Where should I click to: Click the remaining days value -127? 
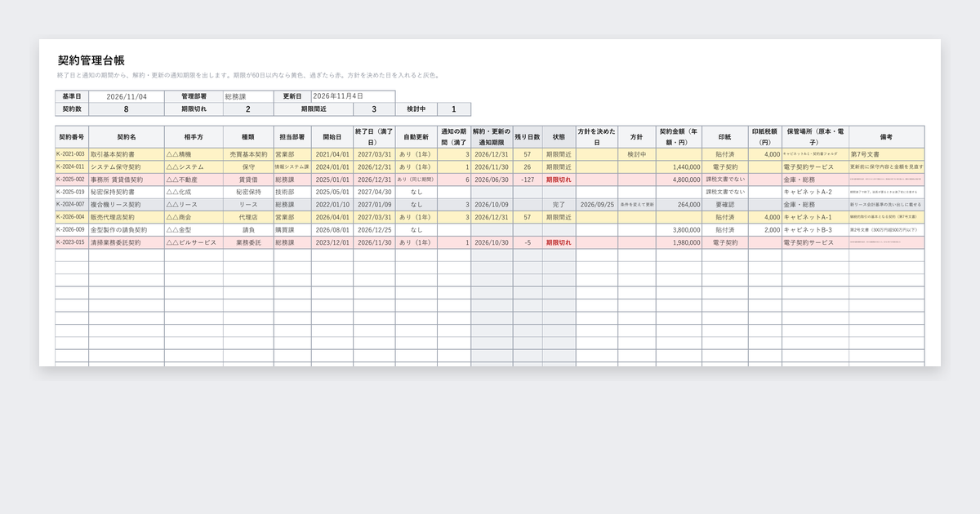[x=528, y=179]
